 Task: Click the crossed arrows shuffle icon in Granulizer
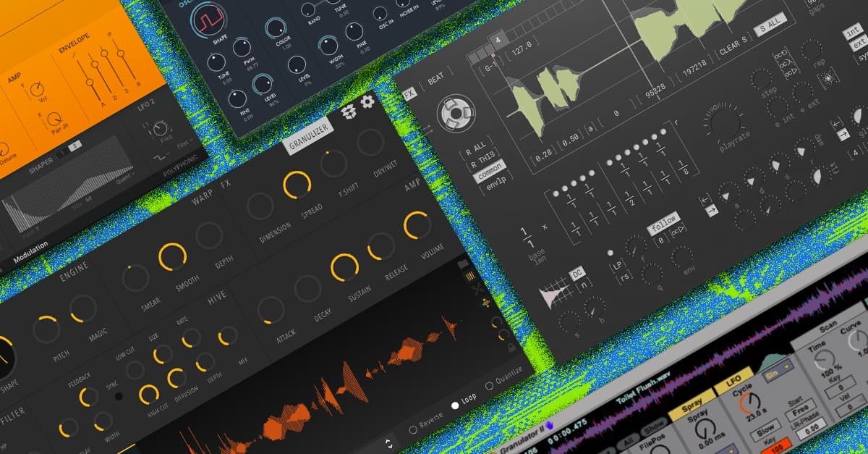[x=477, y=289]
